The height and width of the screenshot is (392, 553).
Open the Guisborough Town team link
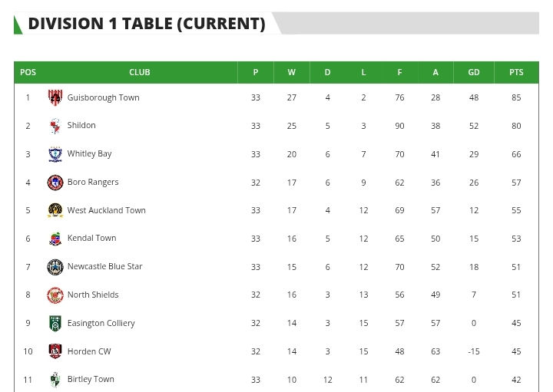tap(103, 97)
